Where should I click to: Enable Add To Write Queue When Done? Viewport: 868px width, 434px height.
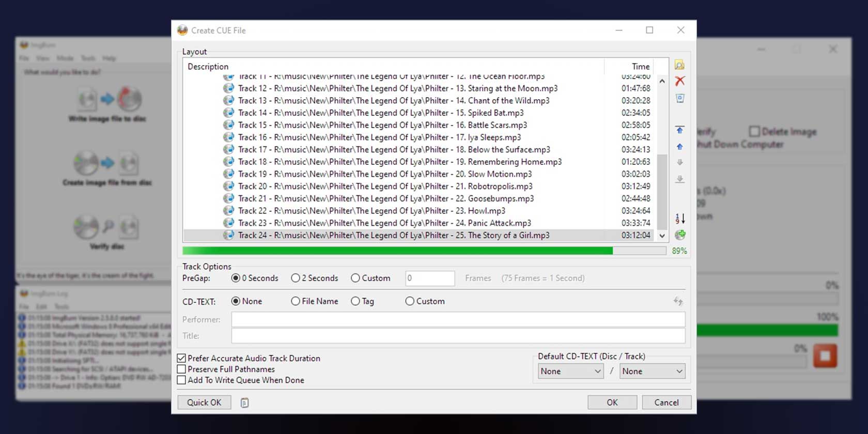(x=181, y=380)
